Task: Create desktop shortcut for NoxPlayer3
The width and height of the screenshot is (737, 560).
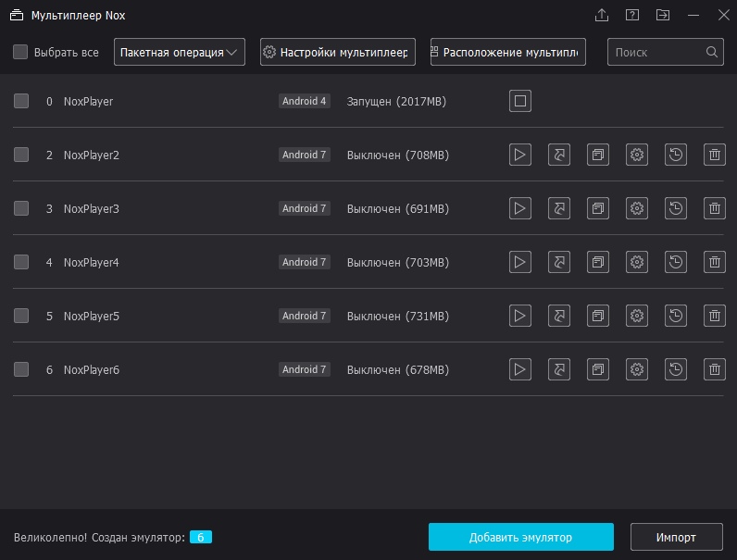Action: (x=559, y=208)
